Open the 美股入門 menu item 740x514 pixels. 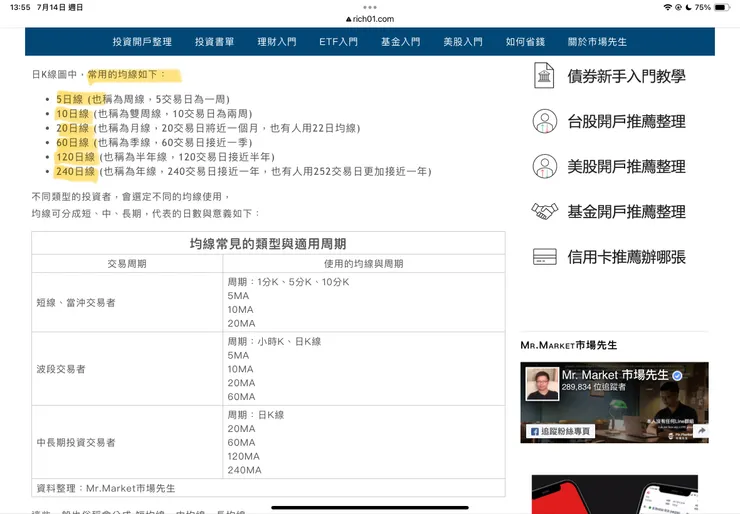[x=463, y=42]
